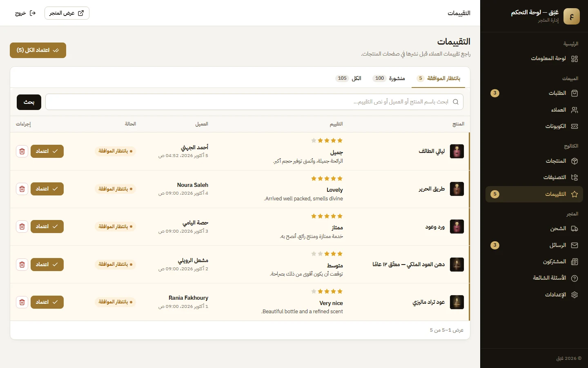Image resolution: width=588 pixels, height=368 pixels.
Task: Click the العملاء customers icon
Action: pyautogui.click(x=575, y=110)
